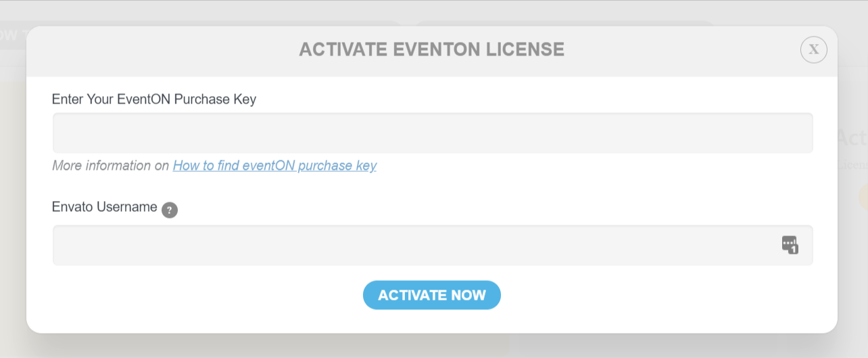The height and width of the screenshot is (358, 868).
Task: Click the question mark help icon beside Envato Username
Action: 170,210
